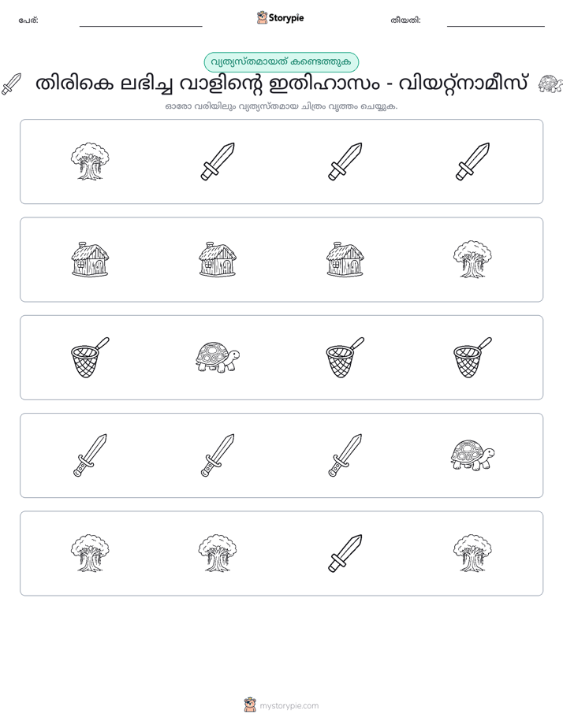Click the sword icon left of the title
Screen dimensions: 563x728
12,84
